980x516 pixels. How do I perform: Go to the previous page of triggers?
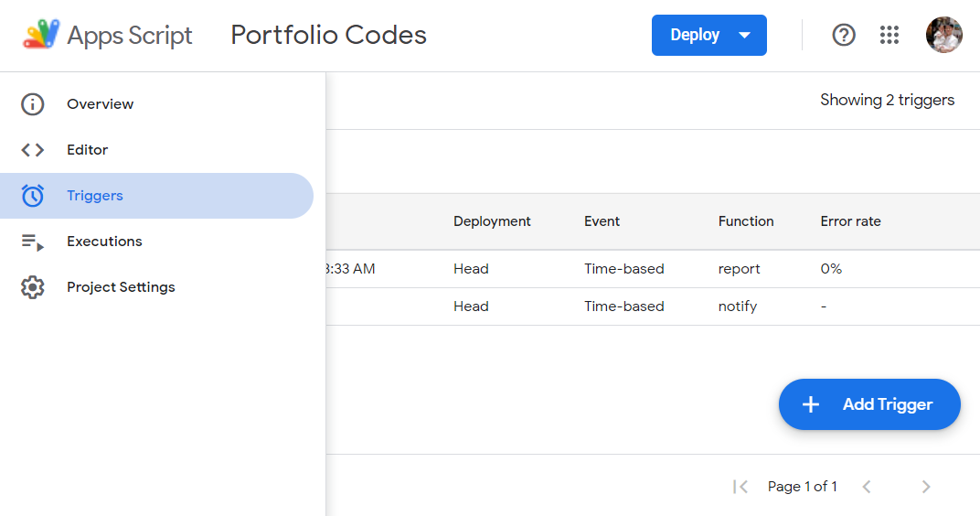click(x=867, y=487)
